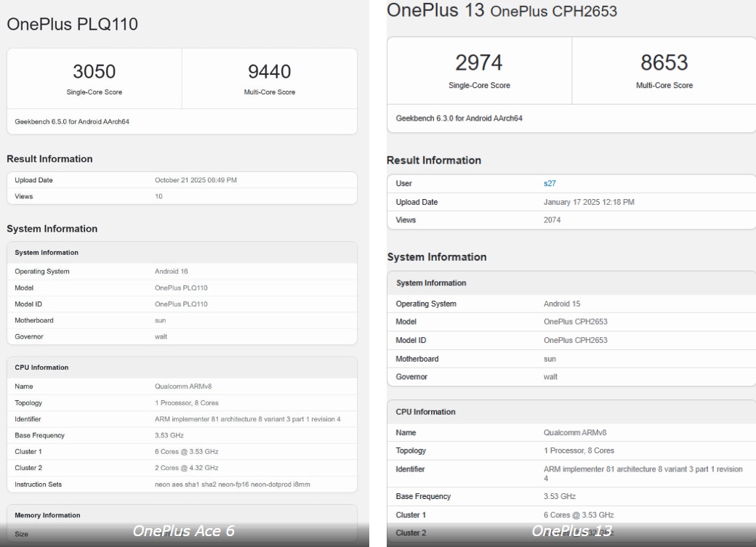The width and height of the screenshot is (756, 547).
Task: Click the 'neon aes sha1 sha2' instruction sets value
Action: [x=233, y=485]
